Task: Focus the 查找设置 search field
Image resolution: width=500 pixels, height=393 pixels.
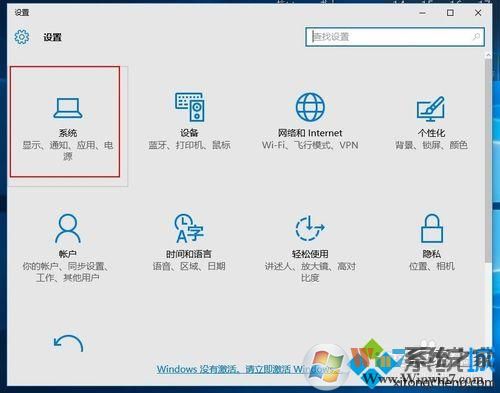Action: pos(395,37)
